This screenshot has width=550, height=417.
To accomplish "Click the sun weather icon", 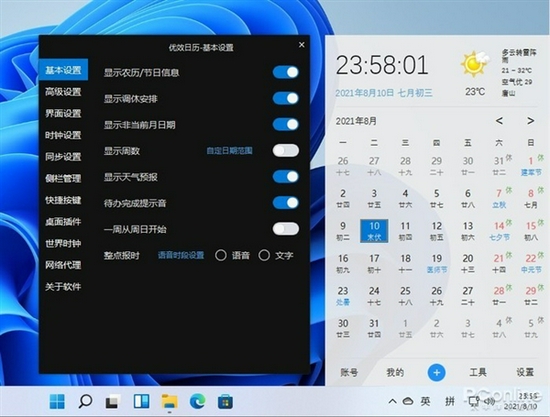I will tap(474, 64).
